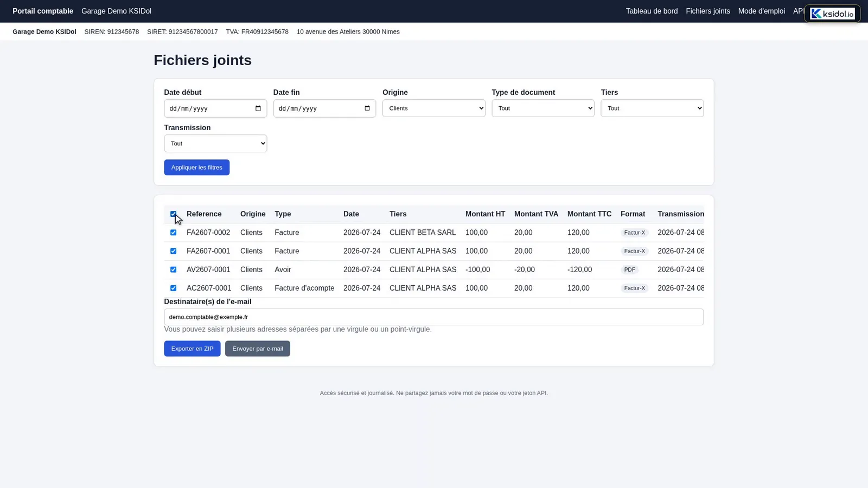868x488 pixels.
Task: Click the Factur-X badge for FA2607-0002
Action: click(634, 233)
